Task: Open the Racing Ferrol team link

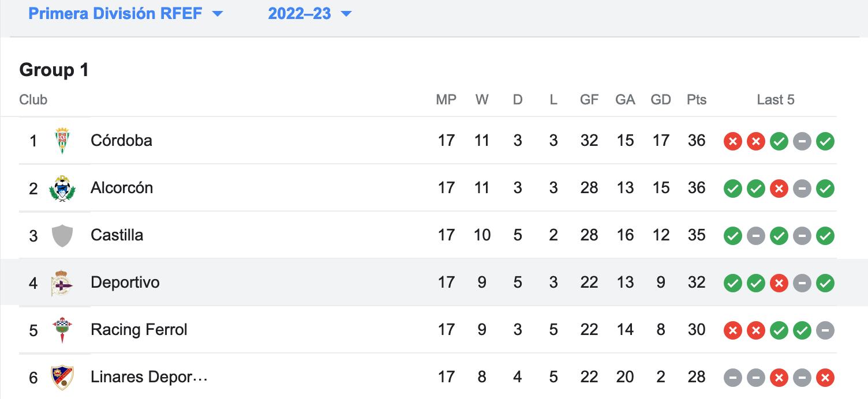Action: (139, 330)
